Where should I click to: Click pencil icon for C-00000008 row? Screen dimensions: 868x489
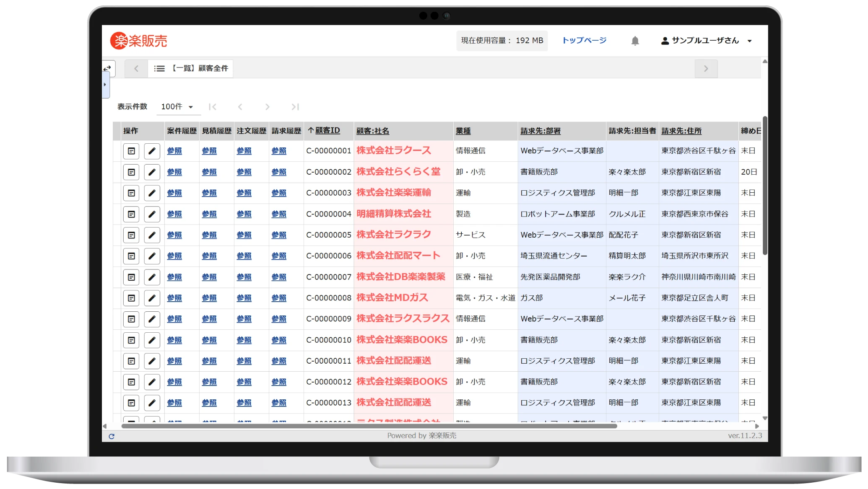point(152,298)
